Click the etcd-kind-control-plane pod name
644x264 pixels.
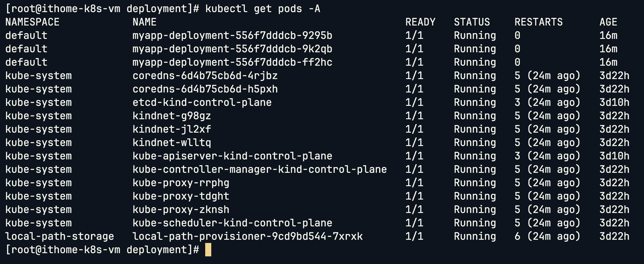pyautogui.click(x=202, y=102)
